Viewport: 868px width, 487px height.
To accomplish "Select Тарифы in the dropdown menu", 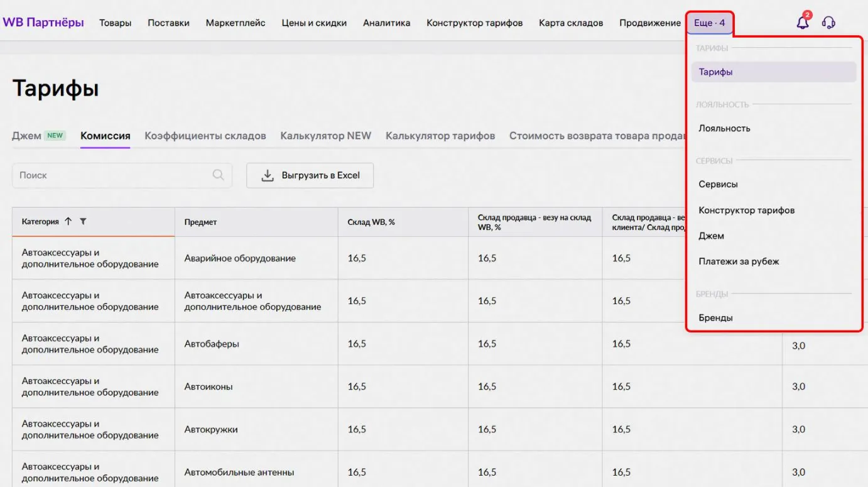I will pos(715,72).
